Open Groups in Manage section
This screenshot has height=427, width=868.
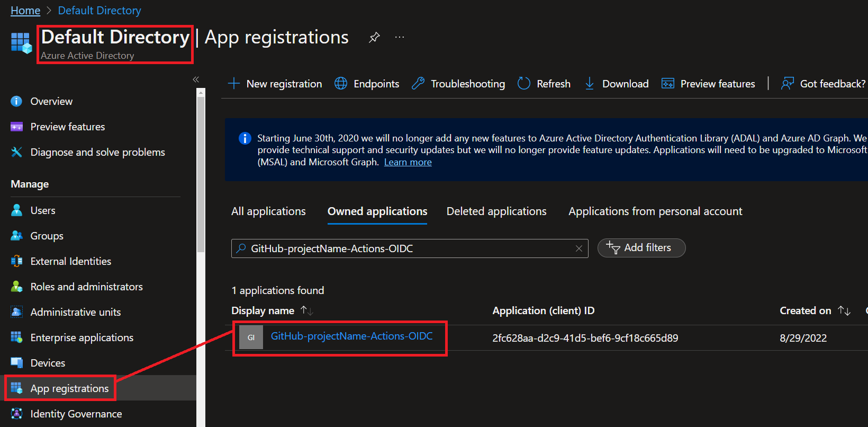(47, 236)
